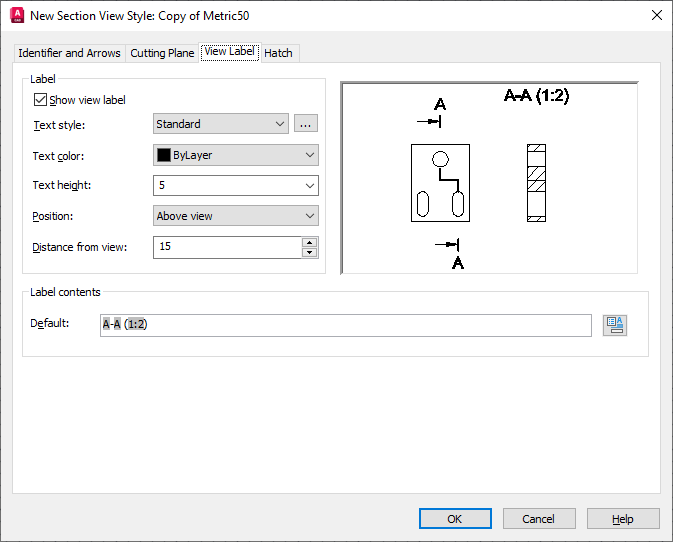Uncheck the Show view label checkbox
The image size is (673, 542).
40,100
